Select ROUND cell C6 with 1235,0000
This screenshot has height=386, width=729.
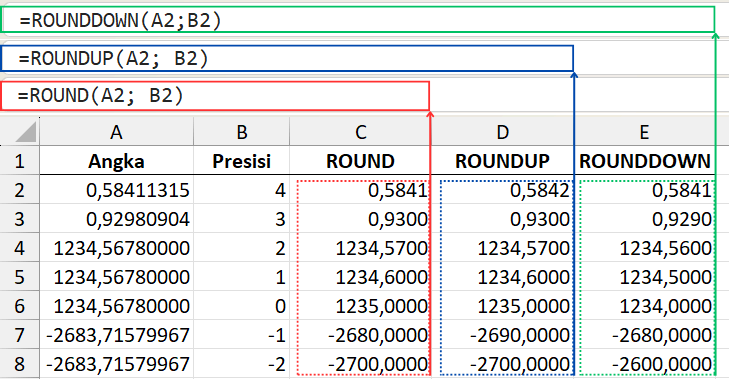pos(360,306)
